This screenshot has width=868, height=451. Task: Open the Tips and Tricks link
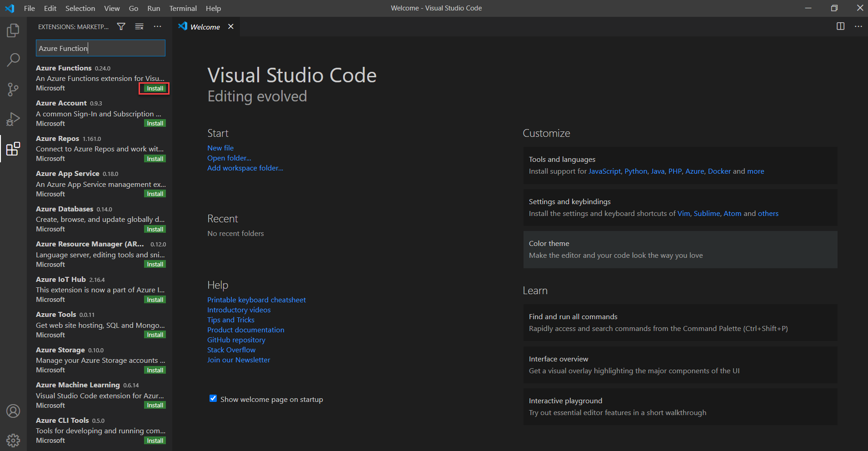[231, 320]
